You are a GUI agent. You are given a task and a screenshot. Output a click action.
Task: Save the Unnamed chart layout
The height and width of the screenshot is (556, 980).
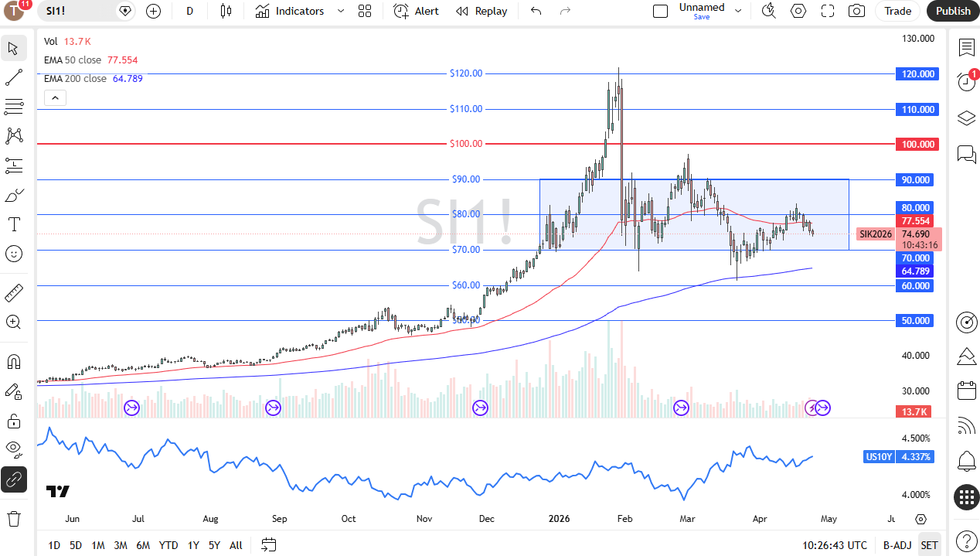click(x=702, y=11)
